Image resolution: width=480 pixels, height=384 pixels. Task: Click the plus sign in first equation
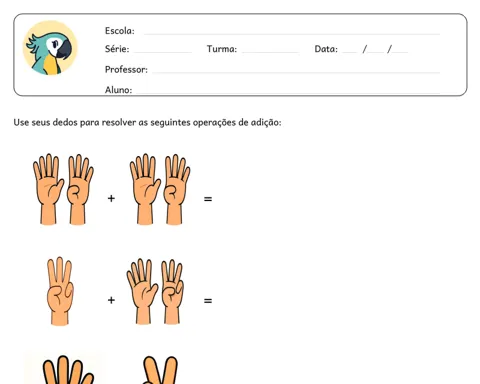[x=111, y=199]
